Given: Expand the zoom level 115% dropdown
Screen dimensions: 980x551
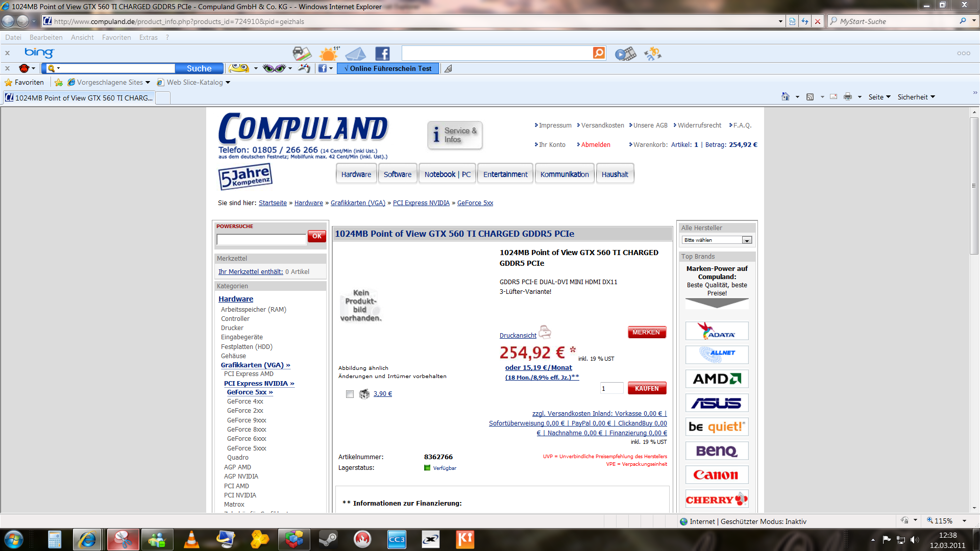Looking at the screenshot, I should tap(964, 521).
